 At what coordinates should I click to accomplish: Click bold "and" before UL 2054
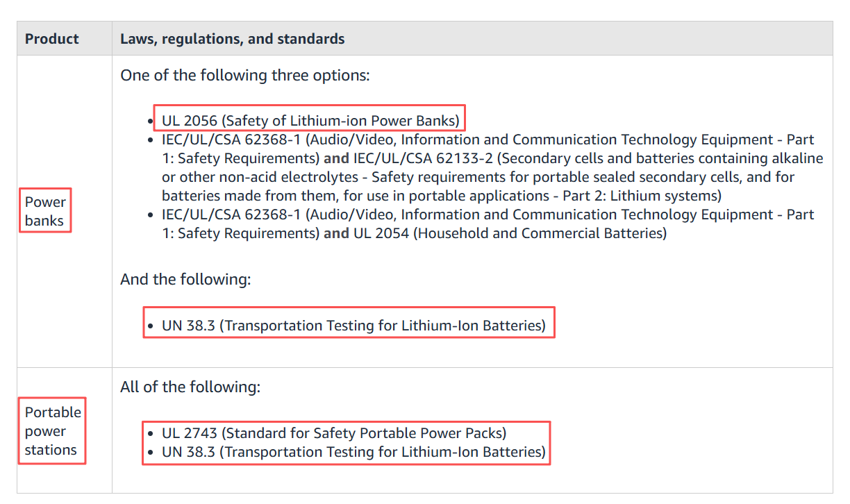click(x=336, y=233)
